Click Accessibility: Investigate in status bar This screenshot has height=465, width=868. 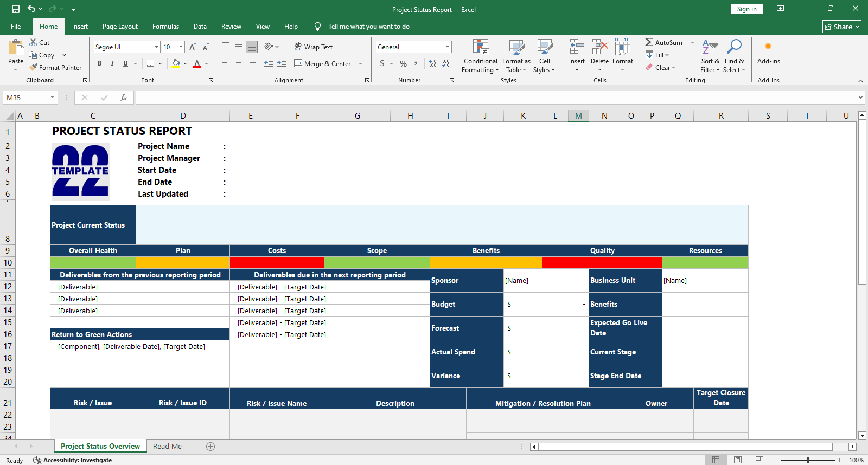(x=72, y=460)
